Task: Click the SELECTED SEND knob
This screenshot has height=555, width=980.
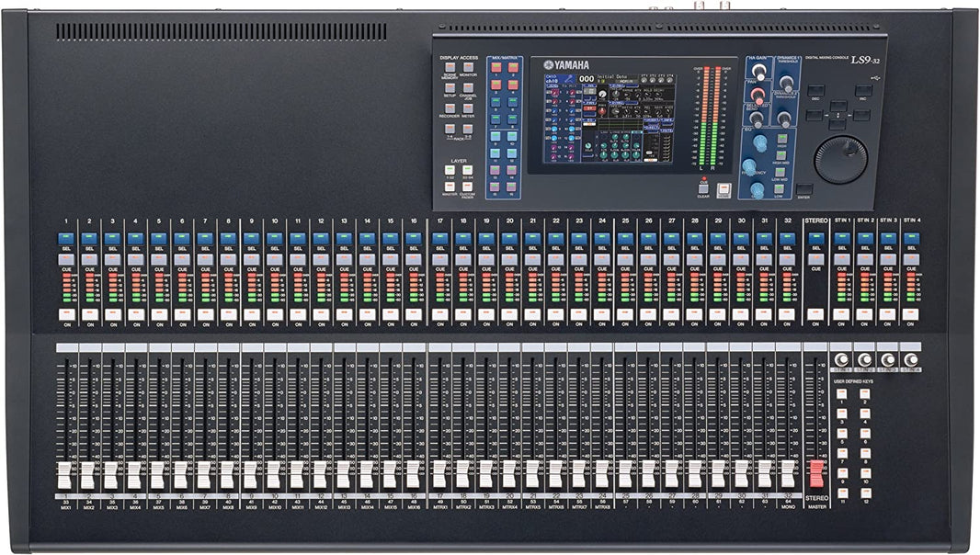Action: (757, 119)
